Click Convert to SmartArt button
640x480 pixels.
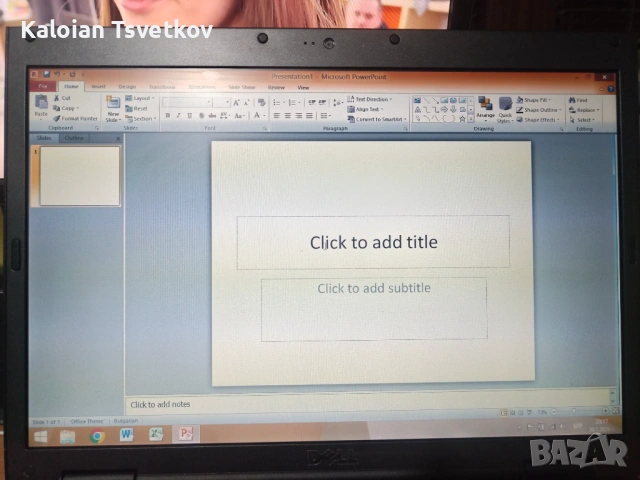click(378, 119)
